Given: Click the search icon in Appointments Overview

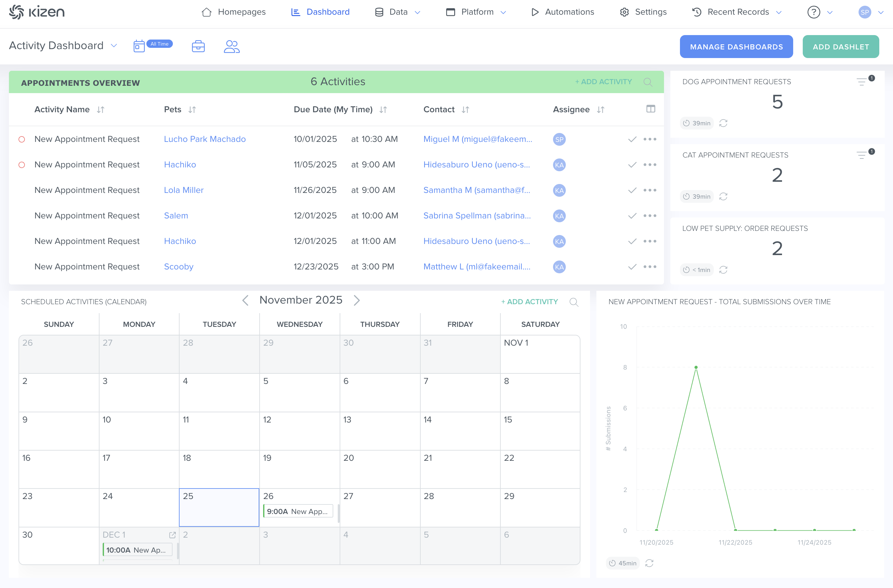Looking at the screenshot, I should pyautogui.click(x=648, y=82).
